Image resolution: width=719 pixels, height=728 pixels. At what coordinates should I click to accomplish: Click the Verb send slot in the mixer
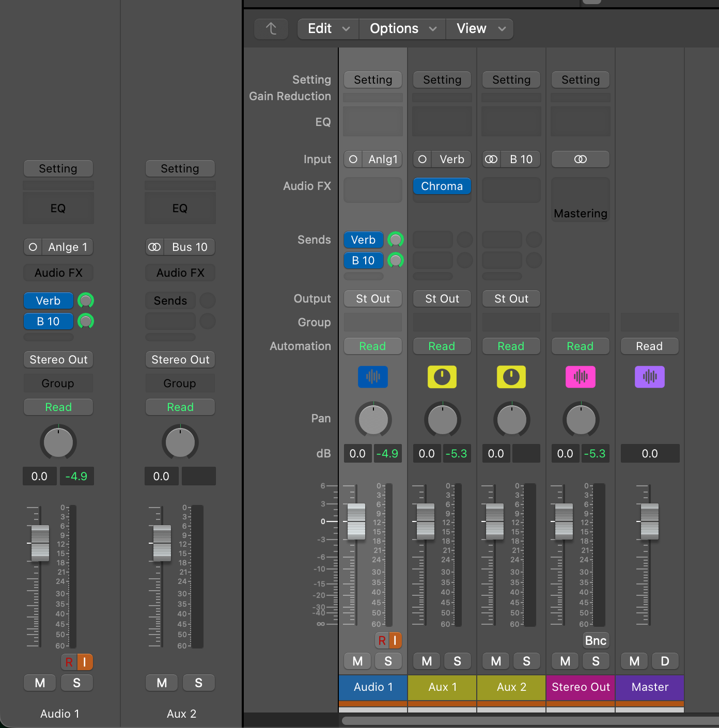364,240
